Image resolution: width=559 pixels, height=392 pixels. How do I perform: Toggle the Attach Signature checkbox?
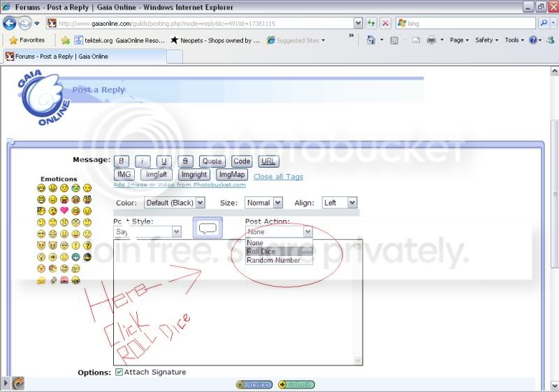pyautogui.click(x=119, y=372)
